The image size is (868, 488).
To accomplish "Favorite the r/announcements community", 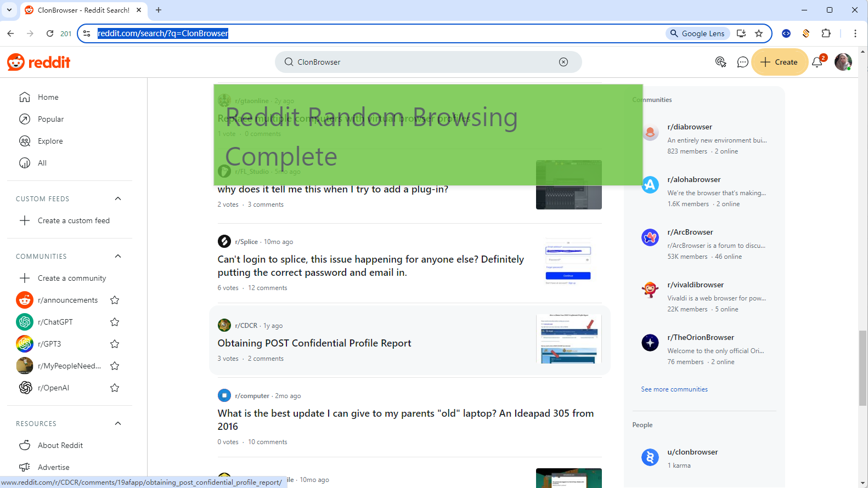I will [x=115, y=300].
